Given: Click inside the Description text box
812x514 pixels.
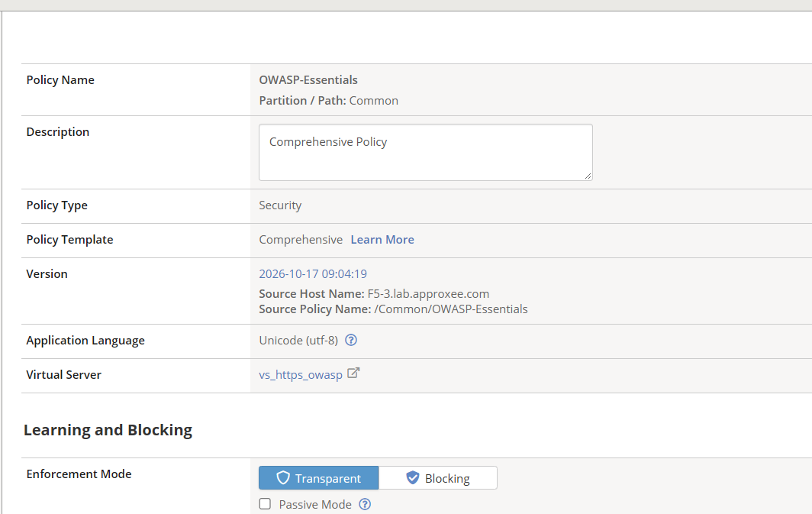Looking at the screenshot, I should pyautogui.click(x=426, y=152).
